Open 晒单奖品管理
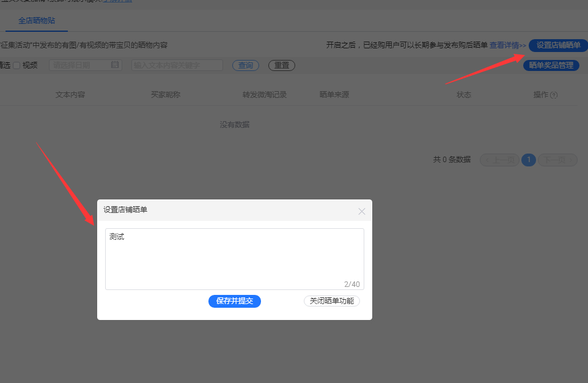 click(x=551, y=65)
